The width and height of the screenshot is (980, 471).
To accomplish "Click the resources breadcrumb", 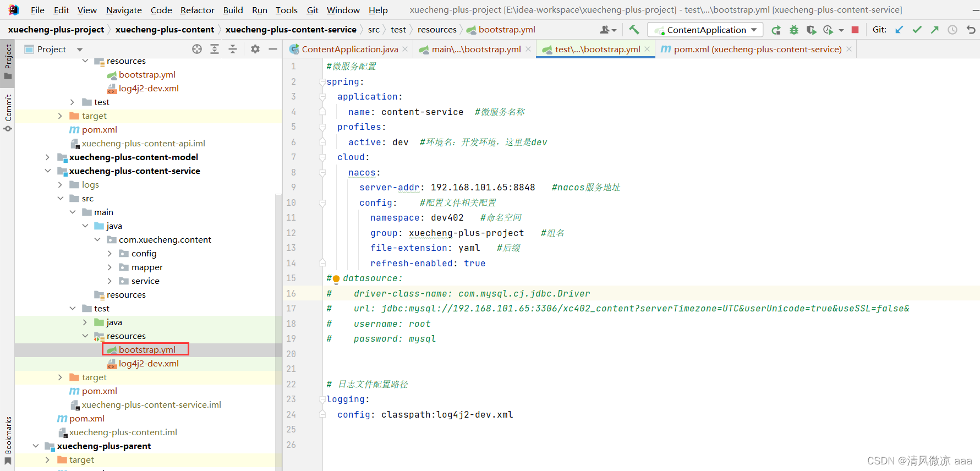I will coord(437,30).
